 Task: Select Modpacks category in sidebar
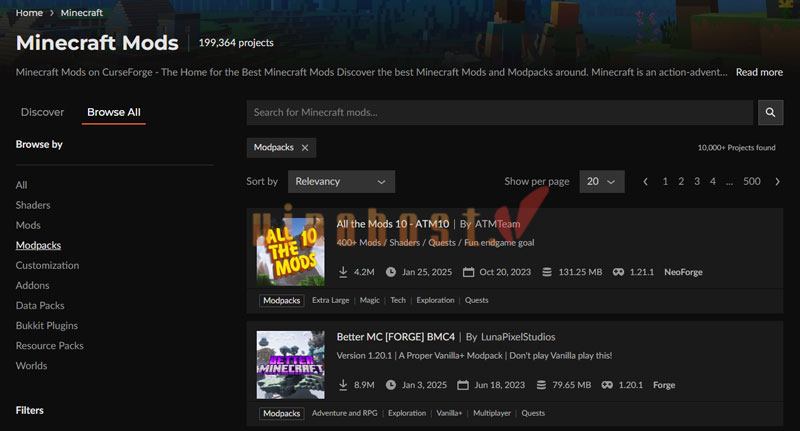38,245
